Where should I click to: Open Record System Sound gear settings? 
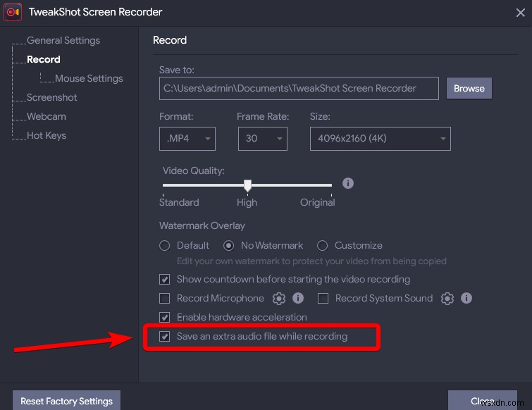pyautogui.click(x=447, y=299)
